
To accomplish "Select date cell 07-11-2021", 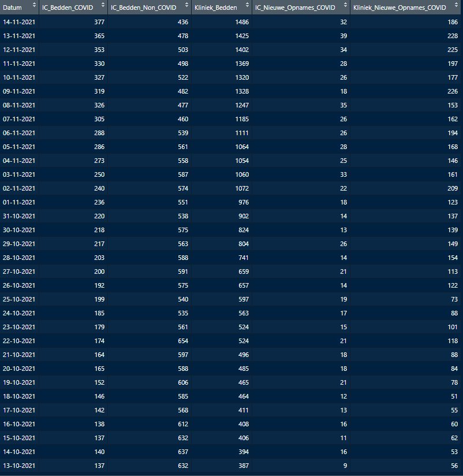I will [x=19, y=119].
